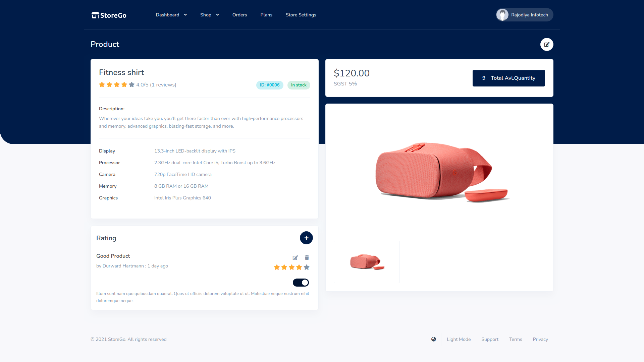Toggle the review visibility switch

point(301,283)
